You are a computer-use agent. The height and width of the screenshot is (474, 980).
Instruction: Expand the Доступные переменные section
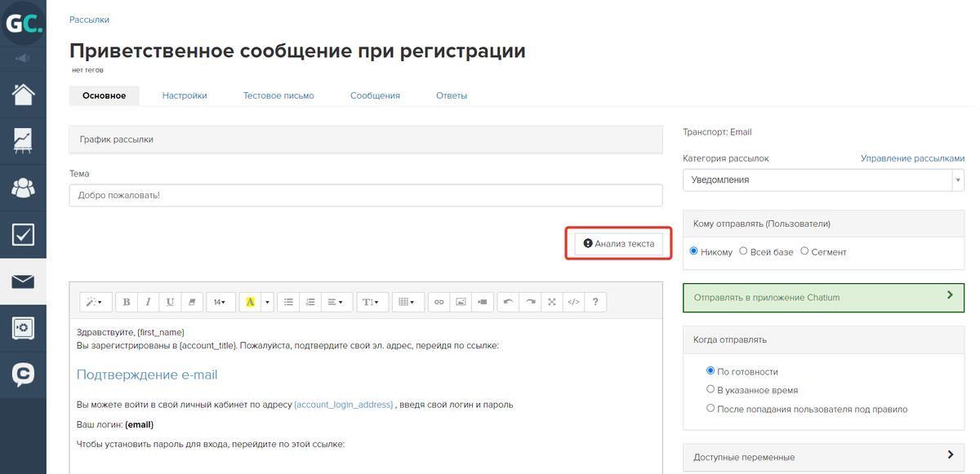tap(823, 457)
